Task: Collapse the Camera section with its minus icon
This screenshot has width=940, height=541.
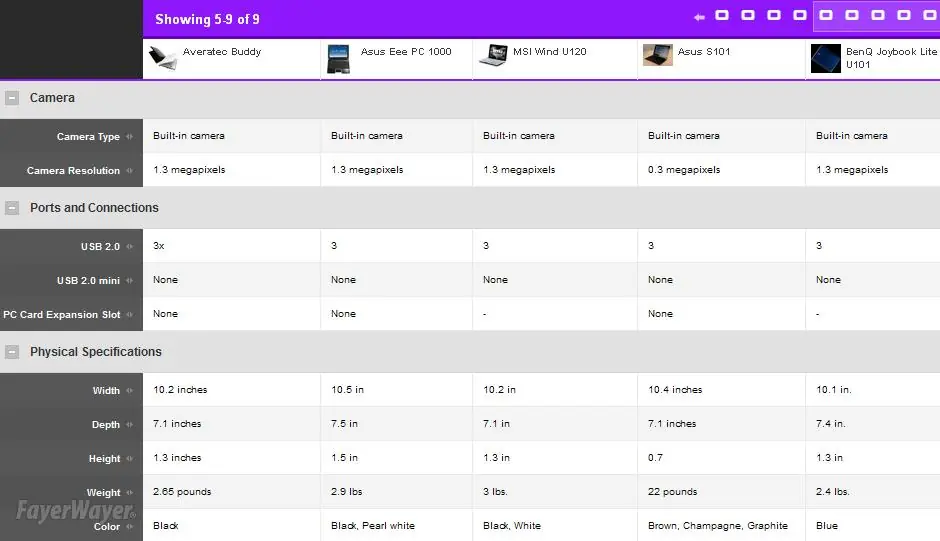Action: click(x=12, y=98)
